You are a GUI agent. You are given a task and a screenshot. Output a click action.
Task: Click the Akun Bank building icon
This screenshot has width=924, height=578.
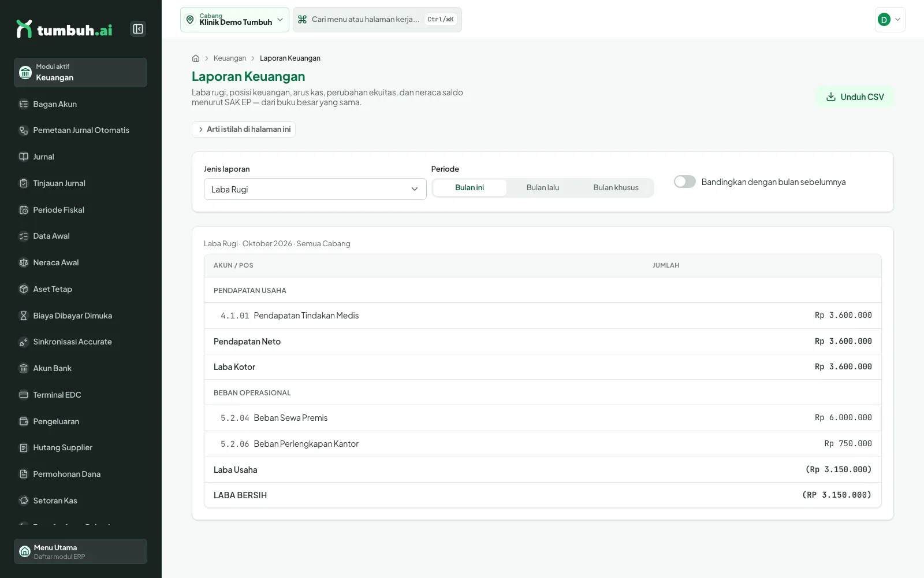pyautogui.click(x=24, y=368)
